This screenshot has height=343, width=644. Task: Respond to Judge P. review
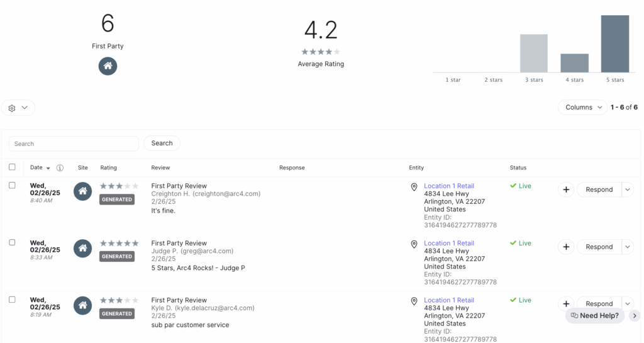599,247
